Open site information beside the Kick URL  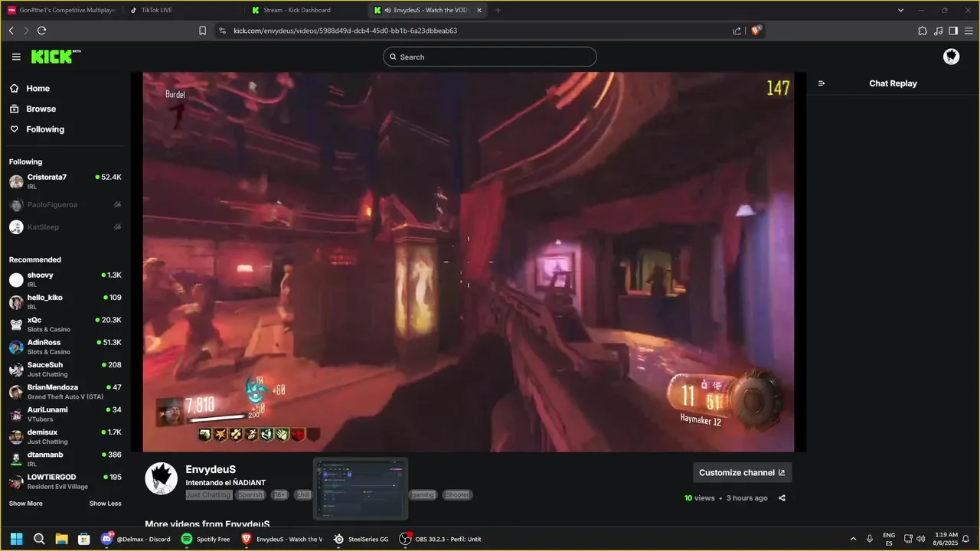(222, 31)
